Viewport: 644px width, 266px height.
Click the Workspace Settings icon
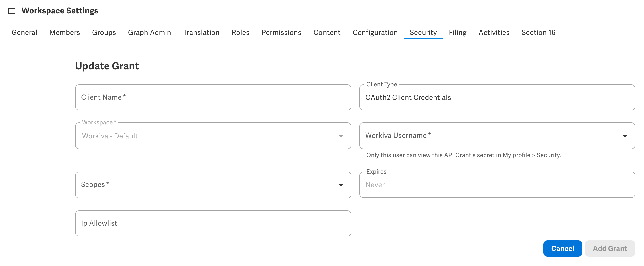[x=11, y=10]
